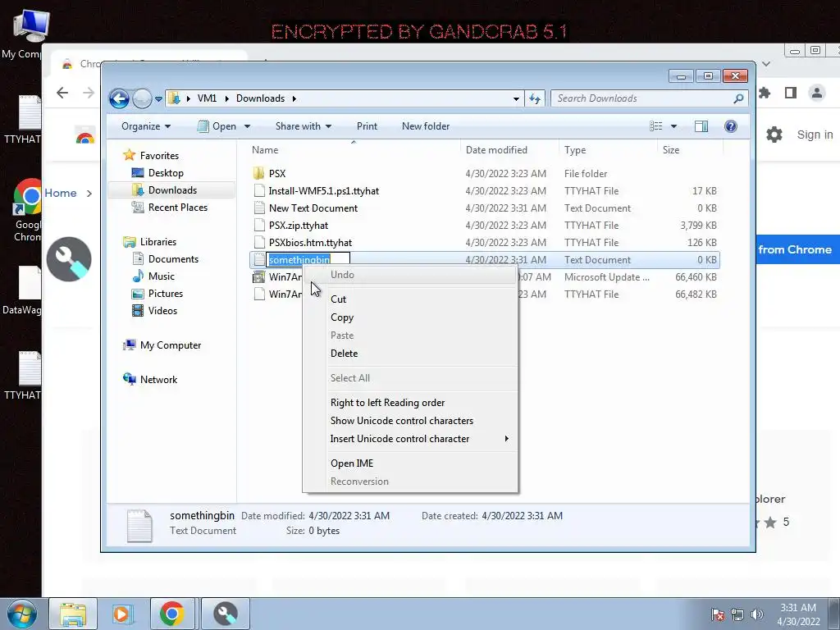Click the Explorer Back arrow button
Image resolution: width=840 pixels, height=630 pixels.
click(x=119, y=98)
